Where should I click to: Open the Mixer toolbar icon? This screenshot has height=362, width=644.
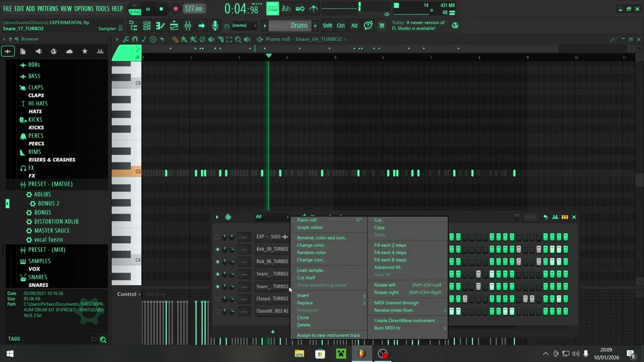coord(188,26)
